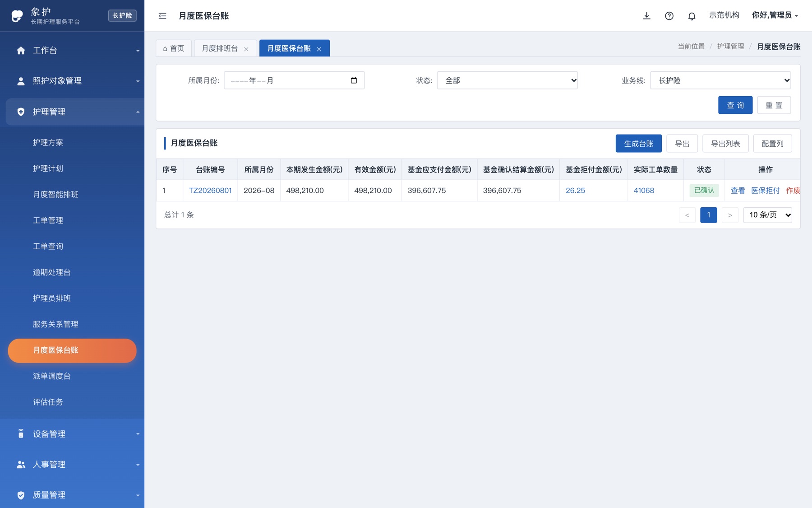The height and width of the screenshot is (508, 812).
Task: Click the 人事管理 people icon
Action: [21, 465]
